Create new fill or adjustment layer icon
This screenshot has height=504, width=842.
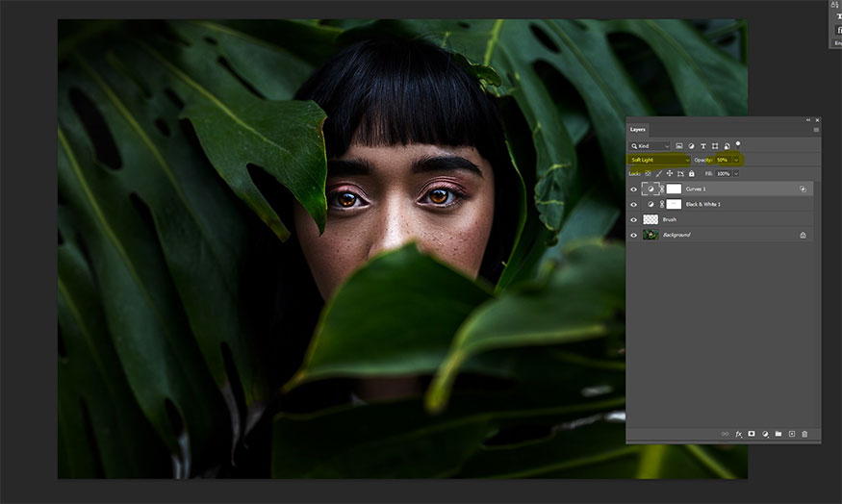point(765,434)
